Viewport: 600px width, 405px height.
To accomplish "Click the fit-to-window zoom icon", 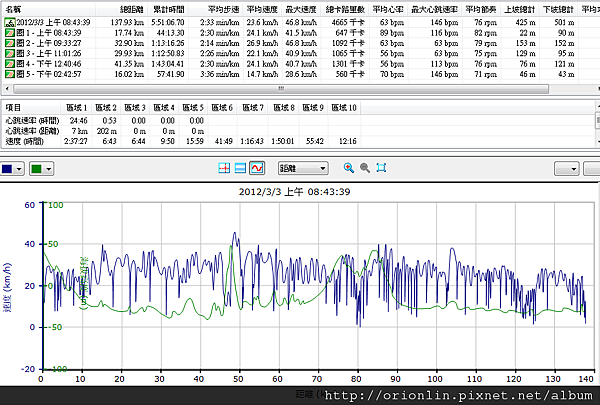I will [x=381, y=168].
